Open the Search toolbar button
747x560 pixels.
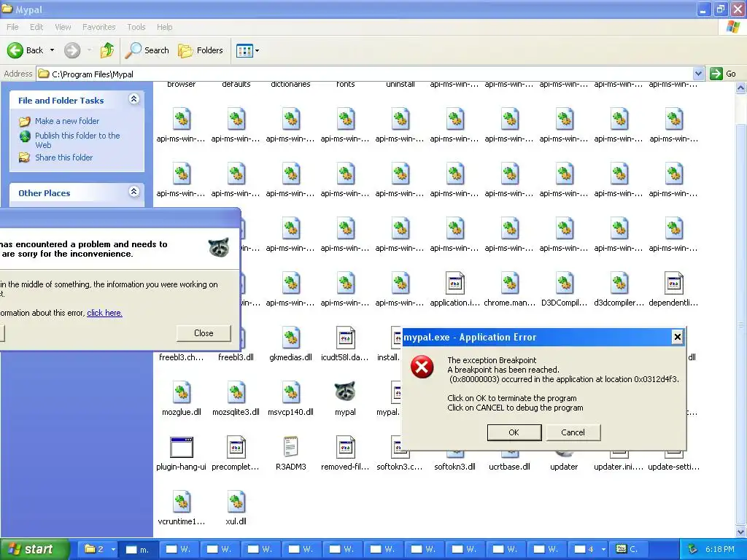[x=147, y=50]
